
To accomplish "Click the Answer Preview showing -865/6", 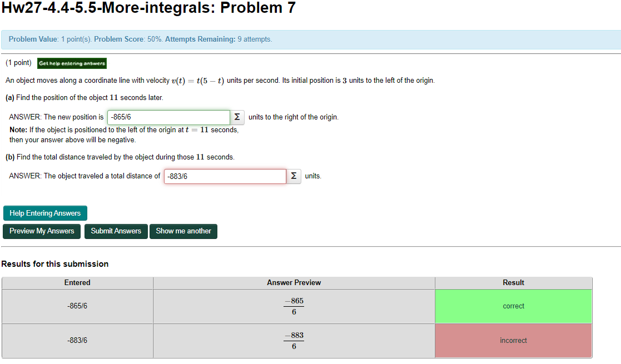I will coord(293,306).
